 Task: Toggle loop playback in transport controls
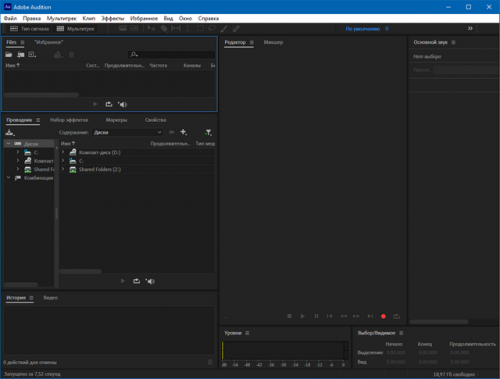click(x=397, y=316)
